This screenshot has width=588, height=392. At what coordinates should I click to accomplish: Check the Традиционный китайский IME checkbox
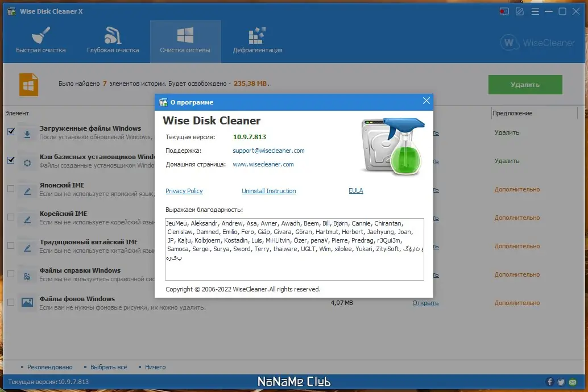click(x=11, y=245)
